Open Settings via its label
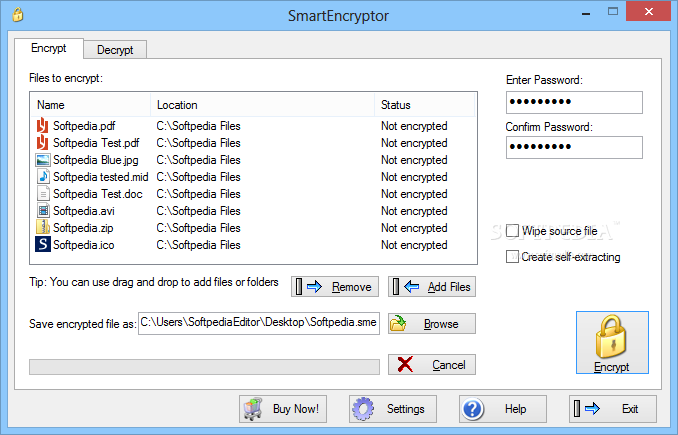Screen dimensions: 678x435 coord(406,409)
